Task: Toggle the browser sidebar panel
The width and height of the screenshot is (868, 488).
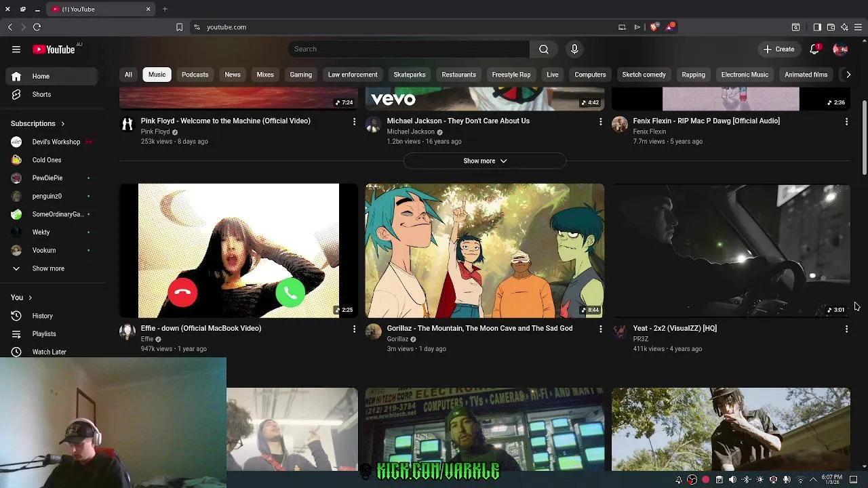Action: (x=817, y=27)
